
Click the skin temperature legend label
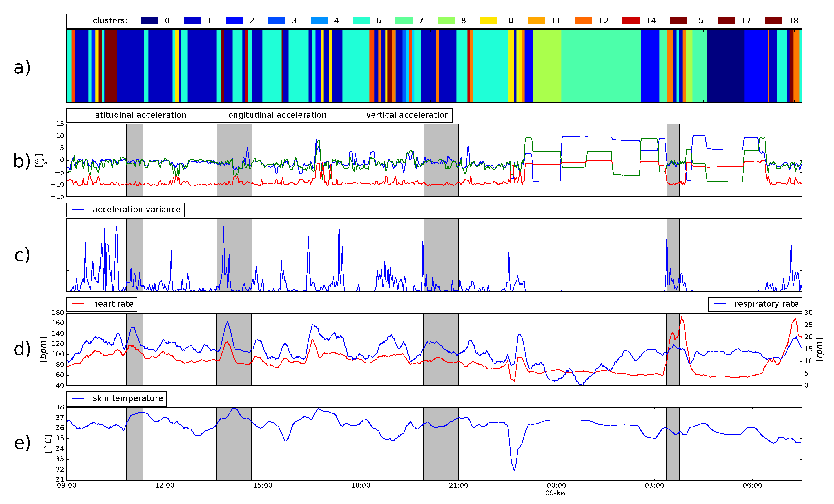[128, 398]
